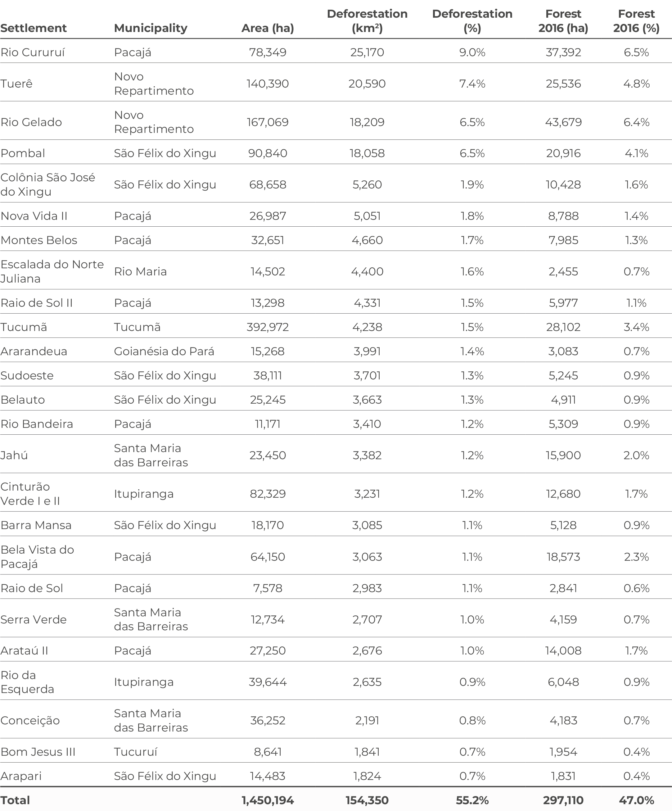Click the Tucumã municipality cell

(x=137, y=327)
